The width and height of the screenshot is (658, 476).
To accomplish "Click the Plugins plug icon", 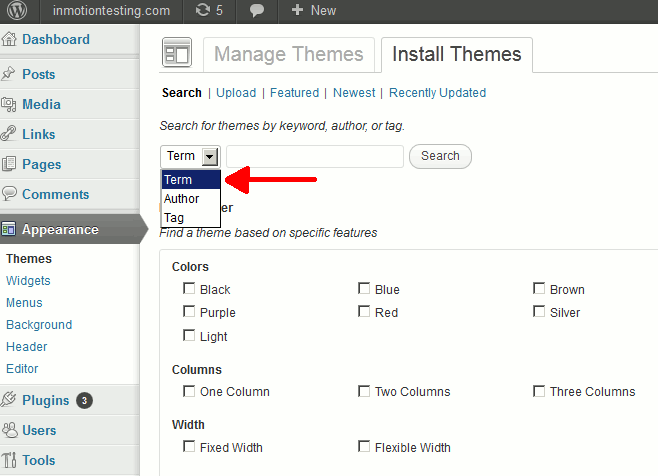I will tap(10, 400).
